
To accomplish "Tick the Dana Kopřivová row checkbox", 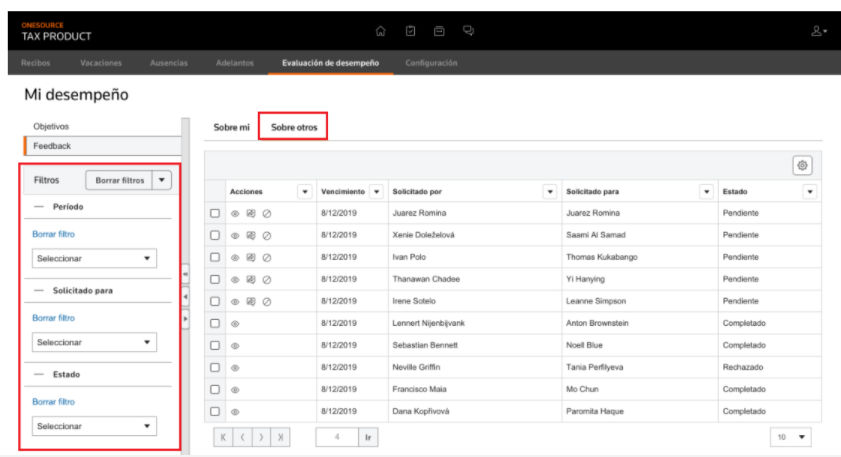I will (215, 411).
